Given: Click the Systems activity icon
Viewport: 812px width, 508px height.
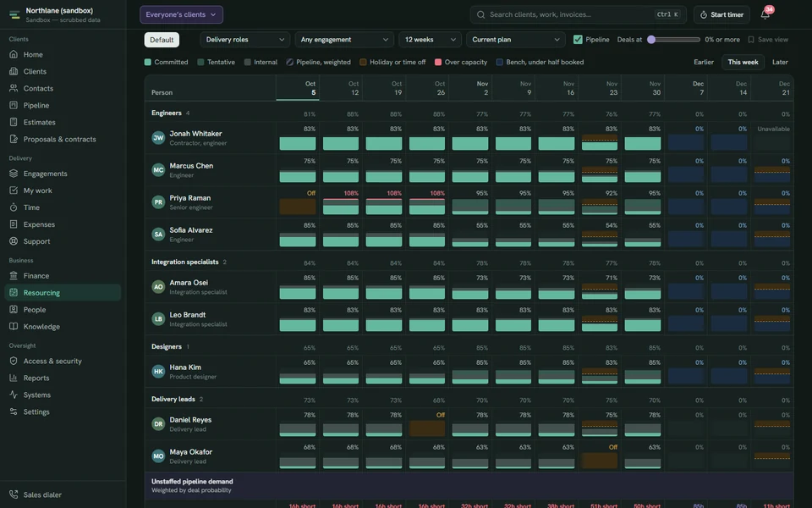Looking at the screenshot, I should coord(14,395).
